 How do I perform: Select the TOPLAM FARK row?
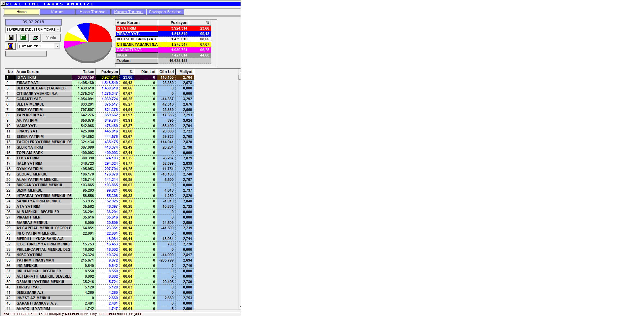tap(99, 153)
